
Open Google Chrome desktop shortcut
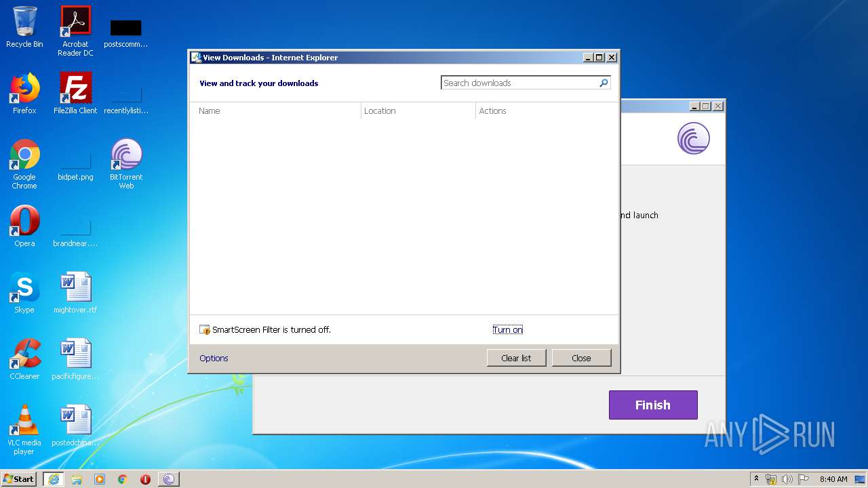[24, 164]
